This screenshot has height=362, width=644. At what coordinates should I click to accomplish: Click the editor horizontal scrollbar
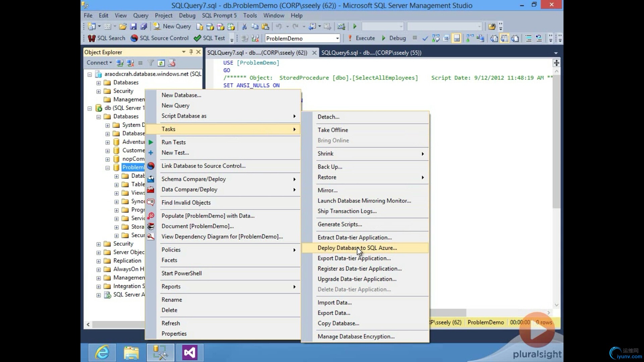(448, 312)
